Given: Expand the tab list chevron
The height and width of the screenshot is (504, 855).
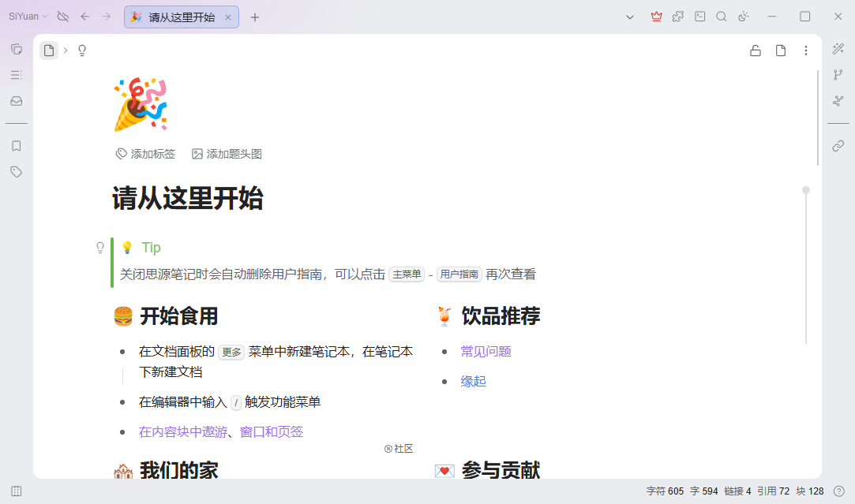Looking at the screenshot, I should (x=630, y=17).
